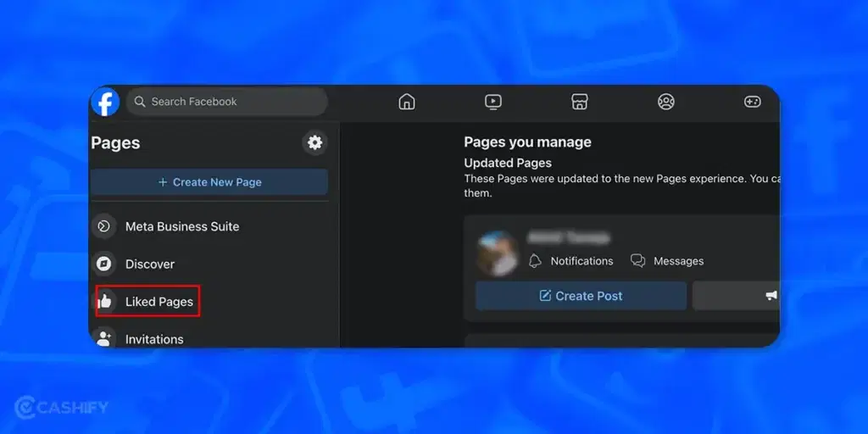Viewport: 868px width, 434px height.
Task: Open the Watch video tab icon
Action: point(493,102)
